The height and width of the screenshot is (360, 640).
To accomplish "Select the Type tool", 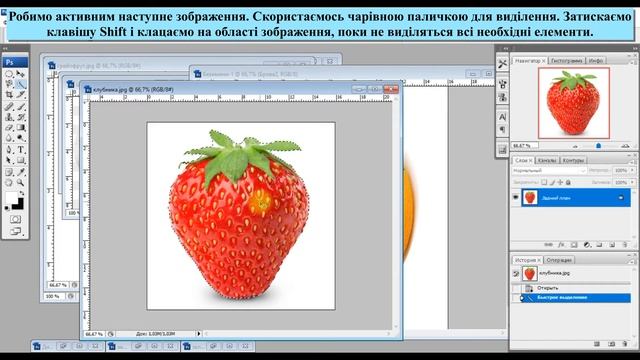I will pos(21,150).
